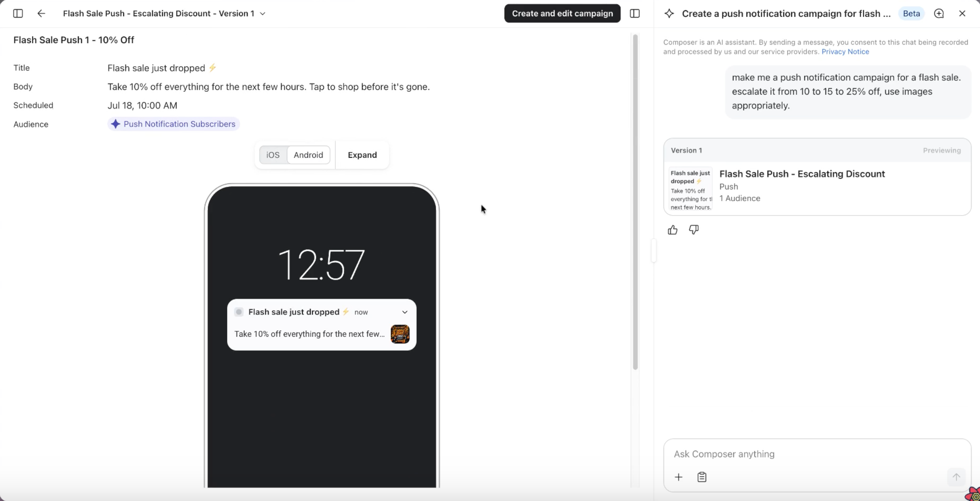Click the notification title in phone preview
The width and height of the screenshot is (980, 501).
pyautogui.click(x=298, y=312)
